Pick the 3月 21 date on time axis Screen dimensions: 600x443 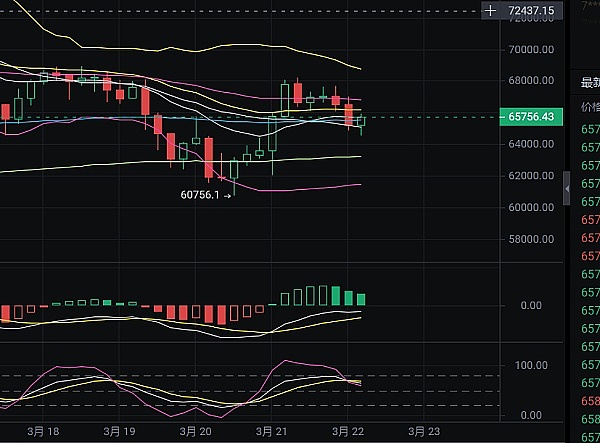[272, 432]
